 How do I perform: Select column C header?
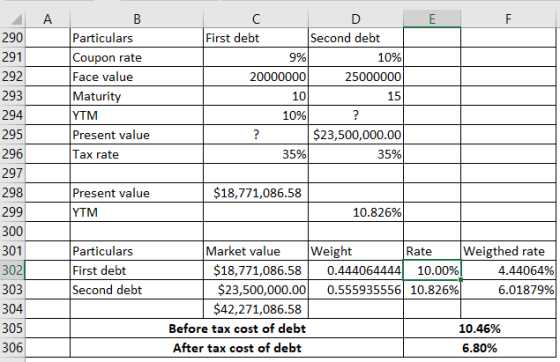click(256, 19)
